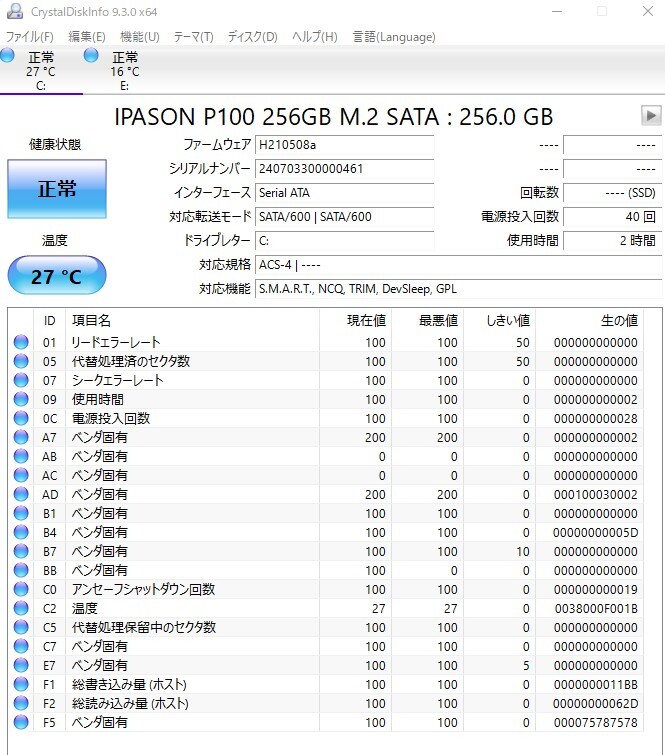Click the 正常 health status button
Viewport: 665px width, 755px height.
point(57,189)
